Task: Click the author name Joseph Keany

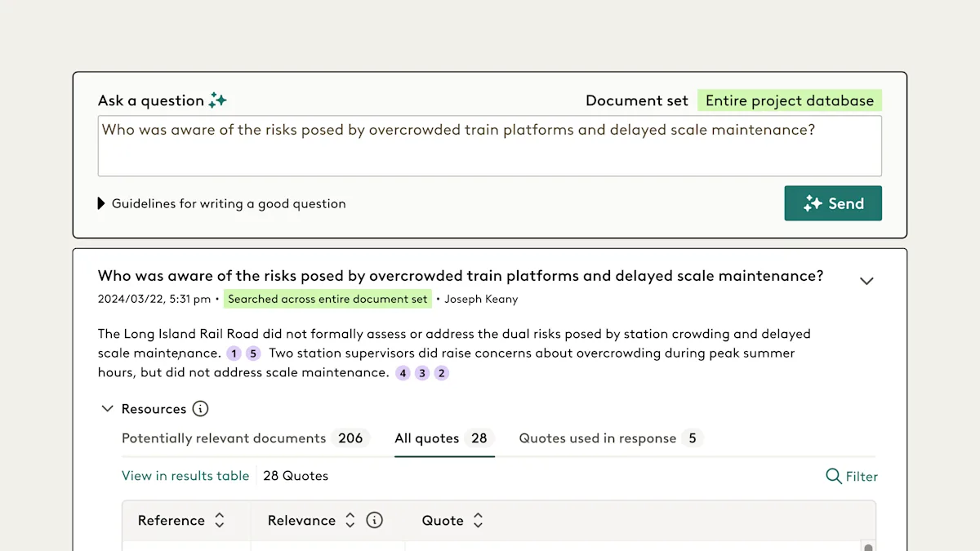Action: pyautogui.click(x=482, y=299)
